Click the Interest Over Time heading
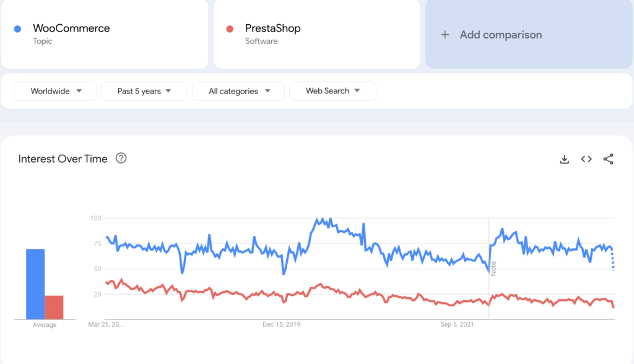 (x=63, y=159)
